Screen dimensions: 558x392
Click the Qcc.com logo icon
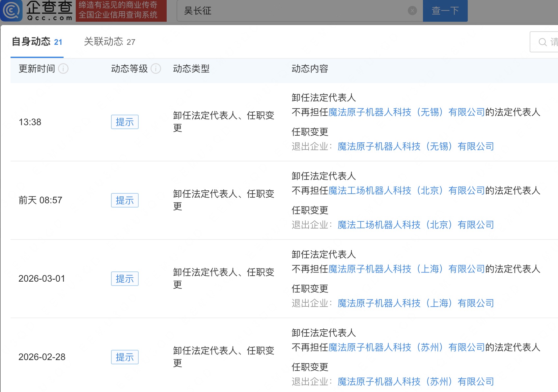pos(11,11)
